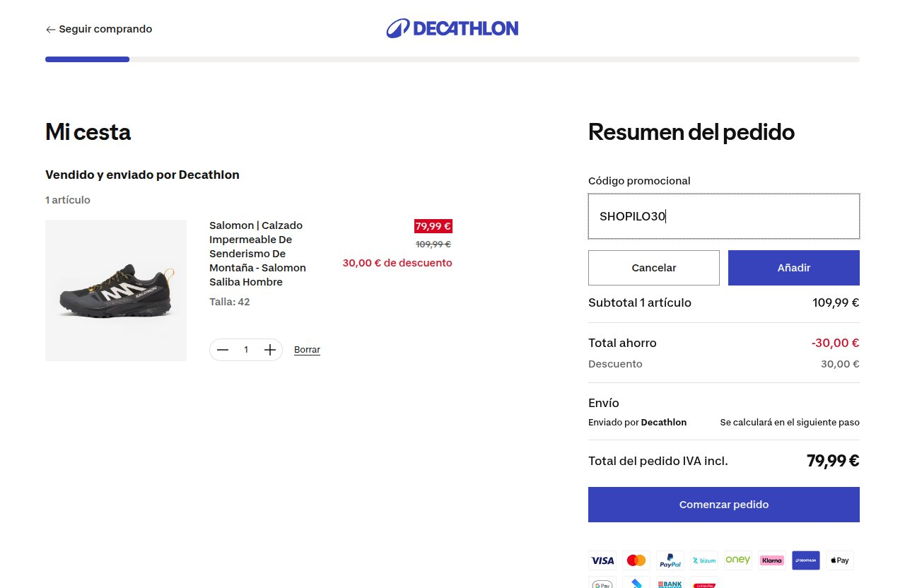Cancel the promo code entry
The width and height of the screenshot is (905, 588).
[x=654, y=268]
